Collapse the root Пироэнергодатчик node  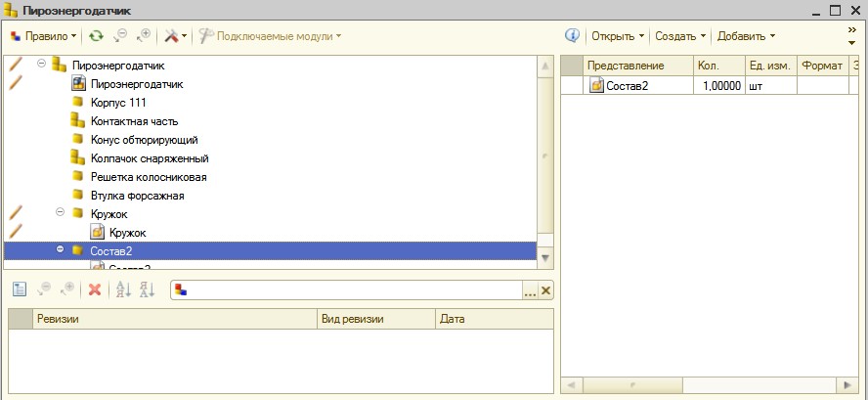pyautogui.click(x=42, y=64)
